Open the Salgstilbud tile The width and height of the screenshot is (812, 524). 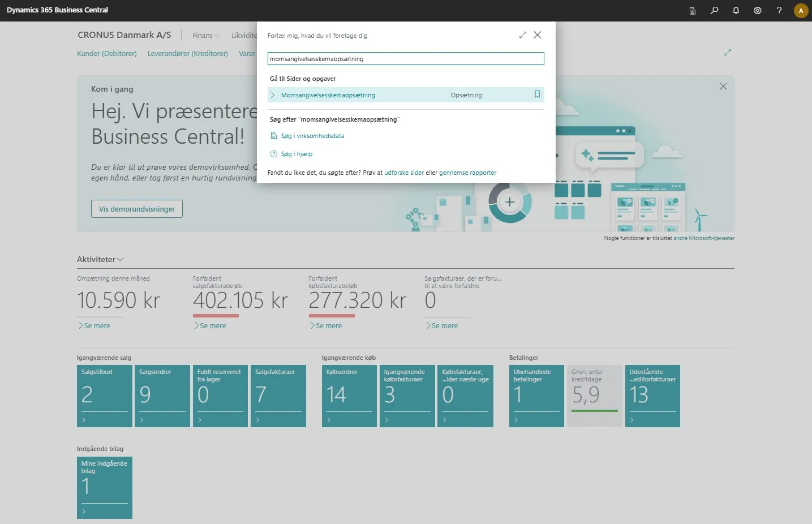105,396
